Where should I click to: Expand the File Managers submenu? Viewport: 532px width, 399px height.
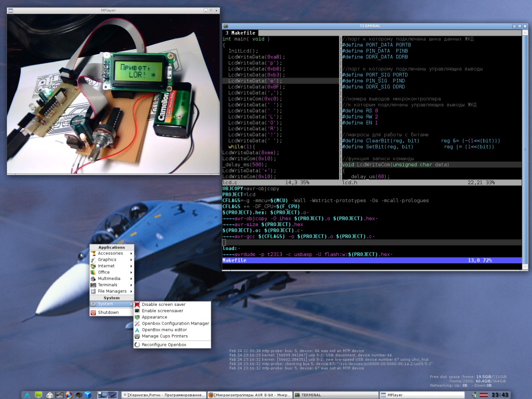(x=112, y=291)
